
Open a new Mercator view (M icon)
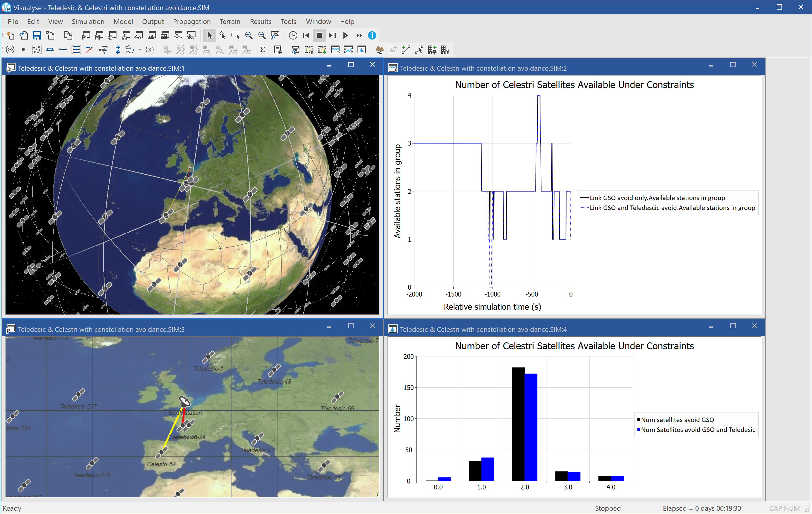point(99,35)
